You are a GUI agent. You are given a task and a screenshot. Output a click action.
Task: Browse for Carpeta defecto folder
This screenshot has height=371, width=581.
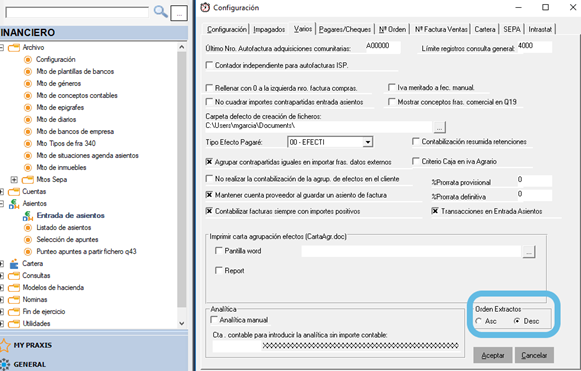point(439,127)
